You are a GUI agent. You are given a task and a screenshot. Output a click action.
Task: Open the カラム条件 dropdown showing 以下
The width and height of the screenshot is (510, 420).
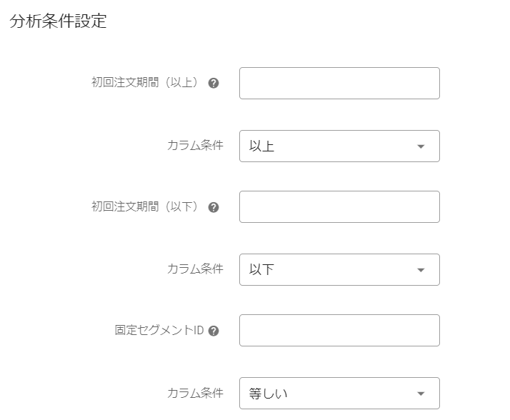[339, 269]
